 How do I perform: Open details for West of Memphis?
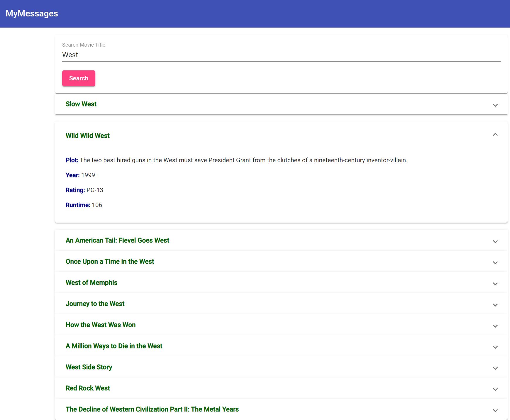tap(495, 284)
